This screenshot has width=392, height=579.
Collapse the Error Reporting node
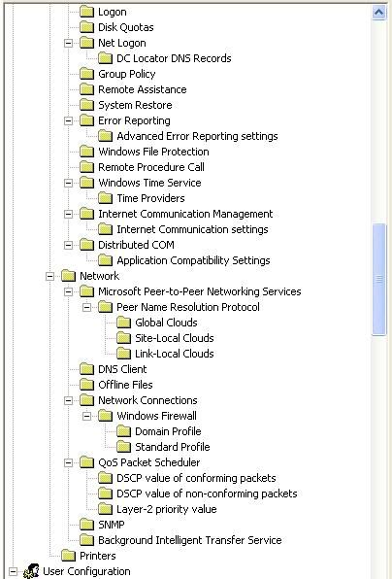point(68,120)
